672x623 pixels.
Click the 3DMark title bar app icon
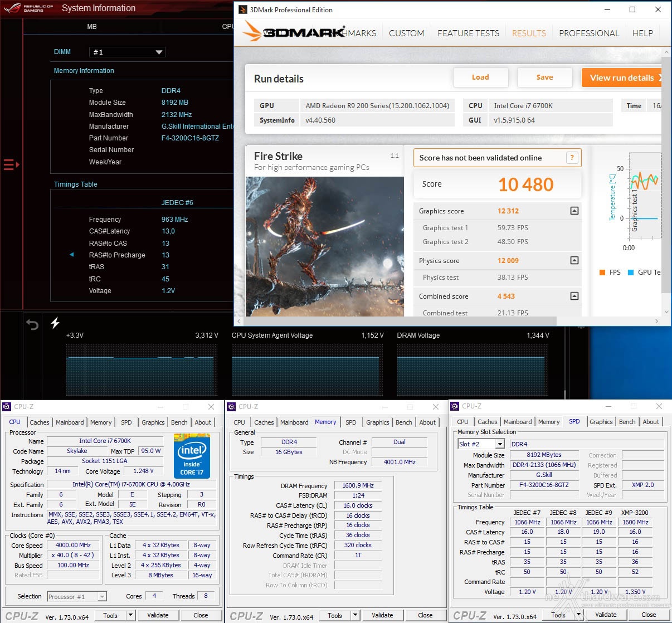pyautogui.click(x=243, y=9)
